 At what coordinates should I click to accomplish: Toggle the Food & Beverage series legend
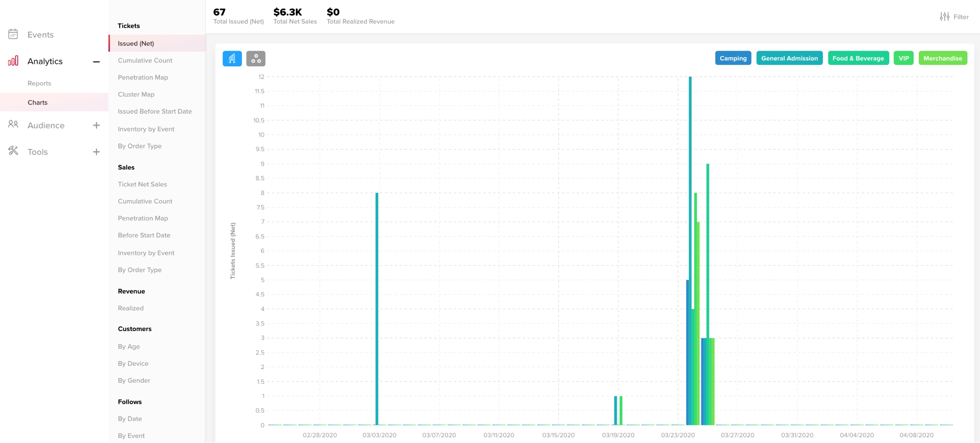pyautogui.click(x=858, y=58)
